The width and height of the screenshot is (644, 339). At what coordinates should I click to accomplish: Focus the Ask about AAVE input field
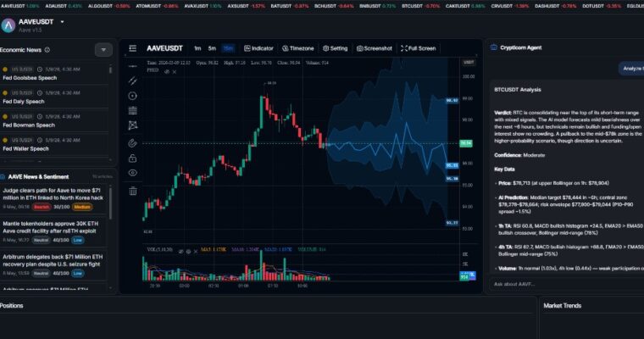point(567,284)
